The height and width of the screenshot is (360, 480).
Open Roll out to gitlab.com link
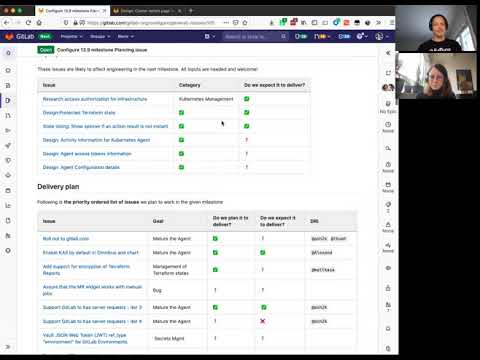(x=66, y=239)
